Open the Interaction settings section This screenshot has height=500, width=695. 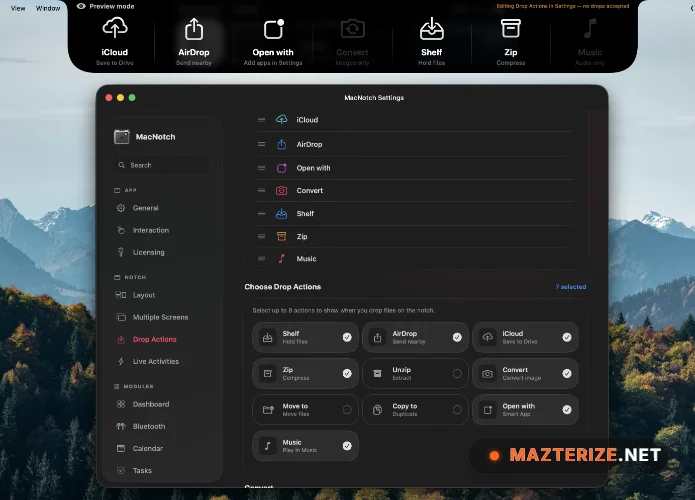click(151, 230)
